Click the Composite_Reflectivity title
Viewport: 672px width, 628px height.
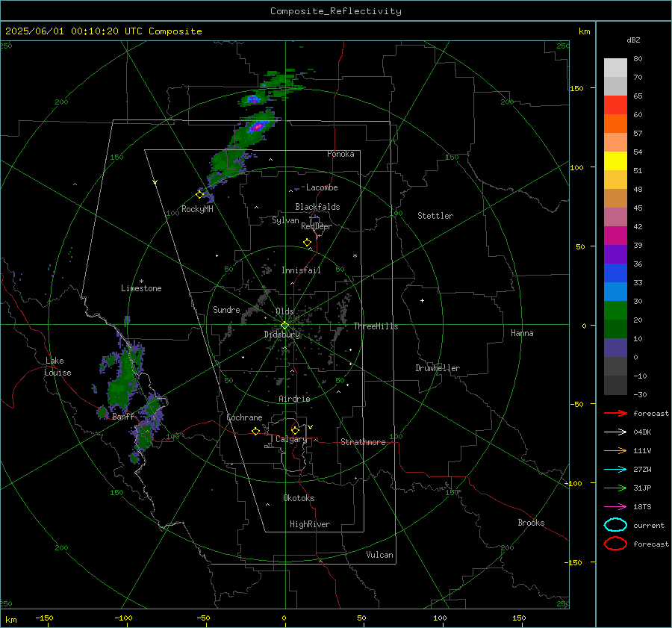point(336,11)
